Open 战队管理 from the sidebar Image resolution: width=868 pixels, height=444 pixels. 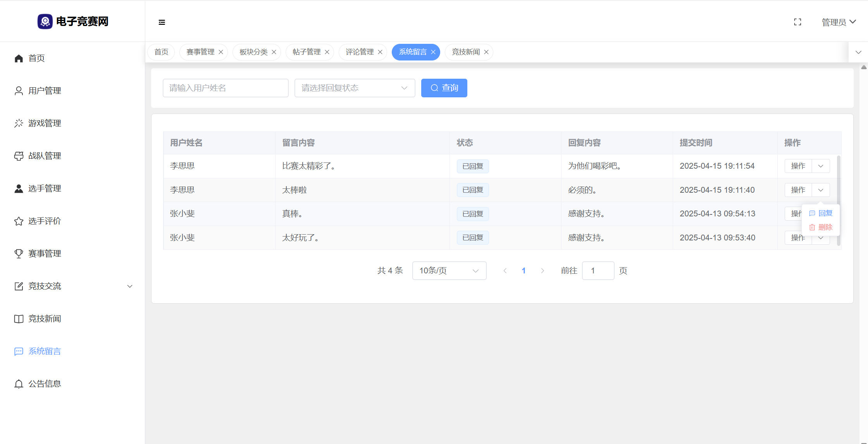[45, 156]
